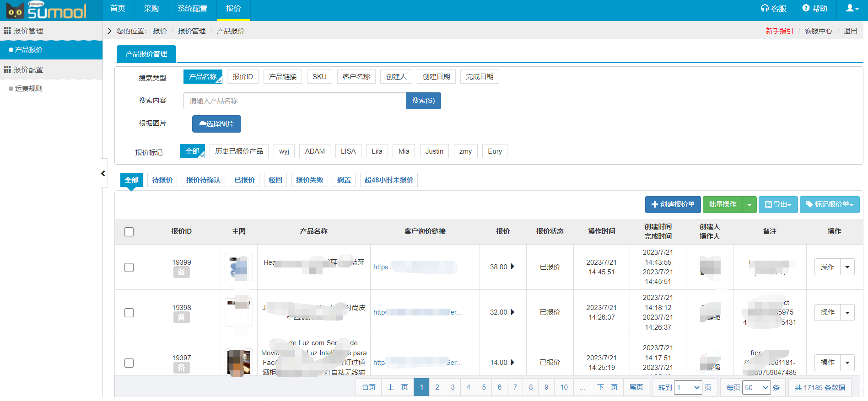The width and height of the screenshot is (868, 401).
Task: Check the row checkbox for 19397
Action: [129, 363]
